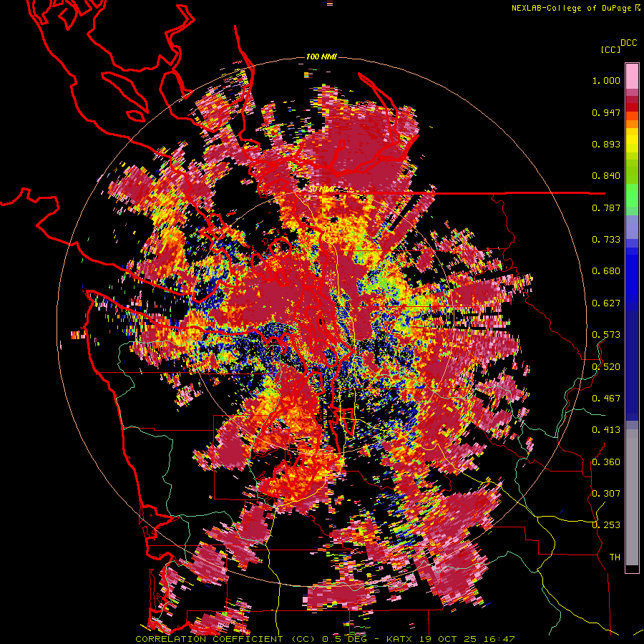Click the 0.947 color scale value
Viewport: 644px width, 644px height.
click(606, 112)
